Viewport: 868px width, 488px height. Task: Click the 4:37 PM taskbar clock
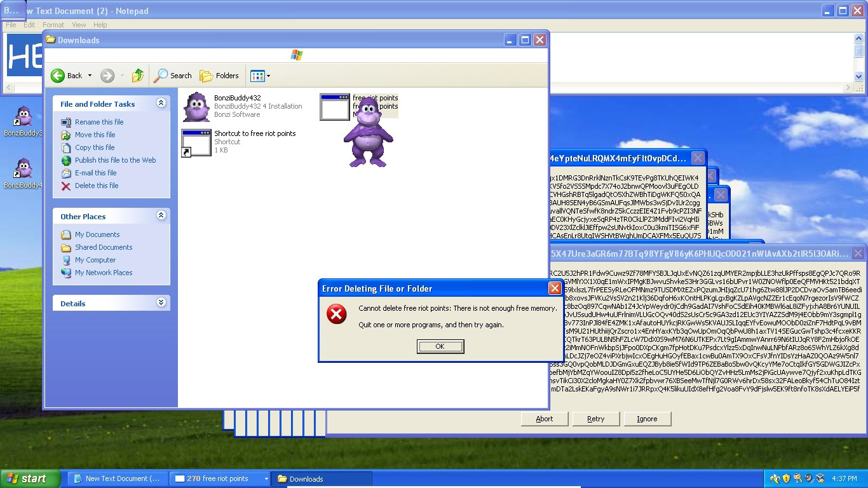tap(844, 478)
